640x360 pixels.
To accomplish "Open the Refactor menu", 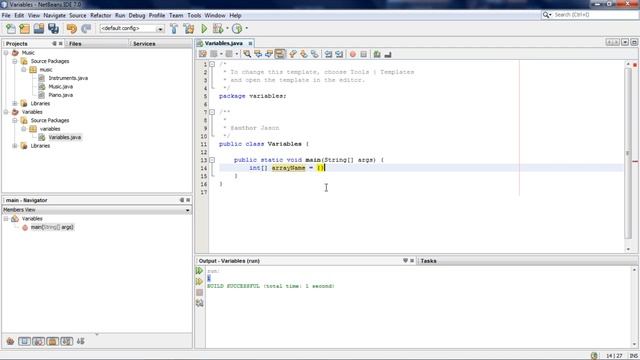I will pos(100,16).
